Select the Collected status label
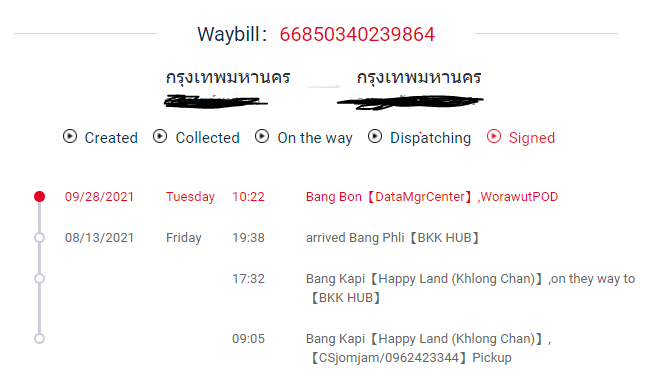 207,138
